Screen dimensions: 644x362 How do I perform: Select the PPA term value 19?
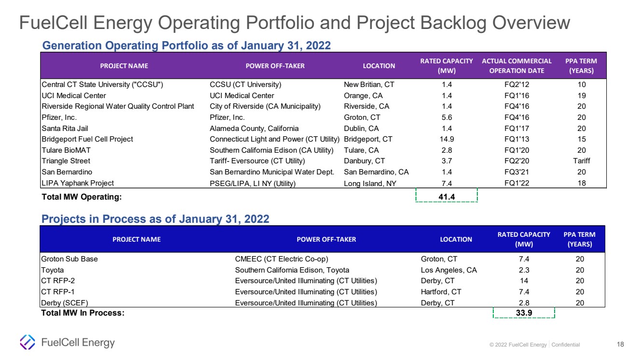point(582,96)
